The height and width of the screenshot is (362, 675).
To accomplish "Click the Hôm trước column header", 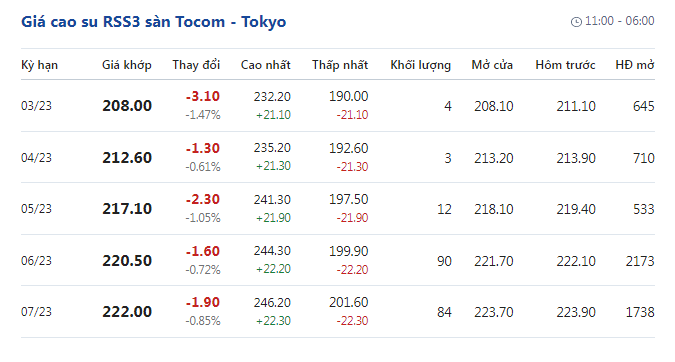I will pyautogui.click(x=565, y=65).
